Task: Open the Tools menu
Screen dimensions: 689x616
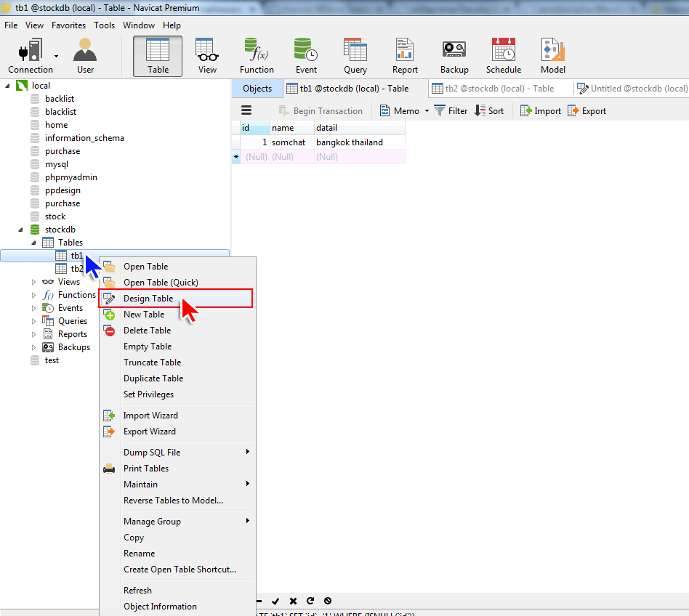Action: [x=104, y=25]
